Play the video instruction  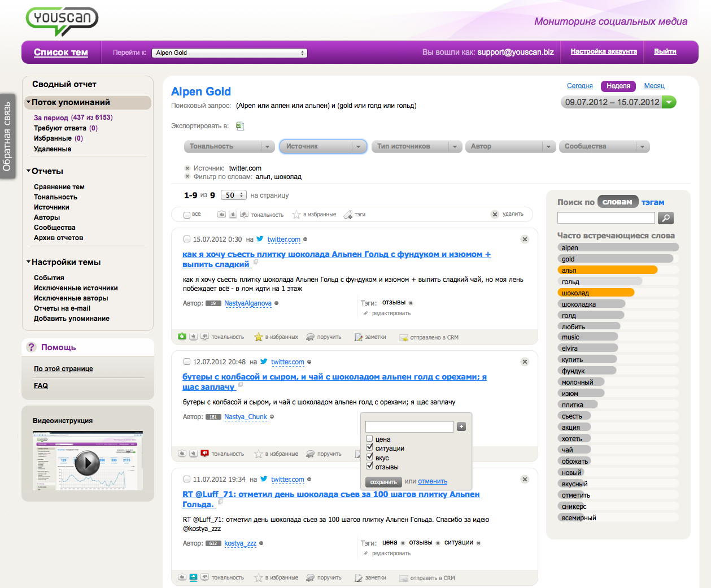click(x=88, y=463)
